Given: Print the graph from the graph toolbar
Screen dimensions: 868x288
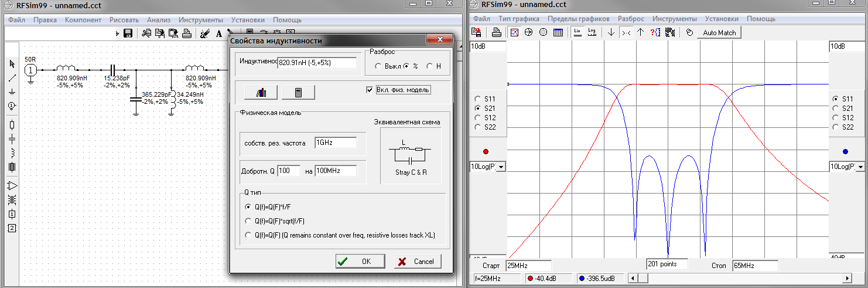Looking at the screenshot, I should click(x=496, y=32).
